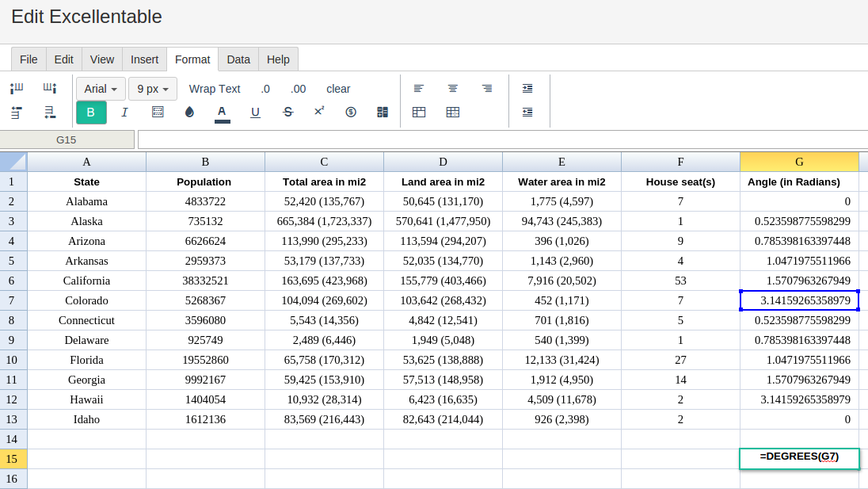Toggle the Bold formatting button
Image resolution: width=868 pixels, height=489 pixels.
click(91, 113)
